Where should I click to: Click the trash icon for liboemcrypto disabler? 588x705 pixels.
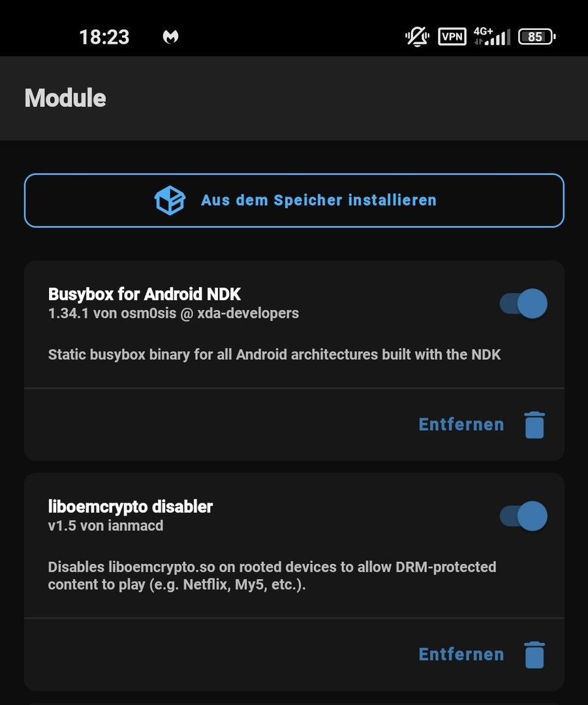[x=534, y=655]
